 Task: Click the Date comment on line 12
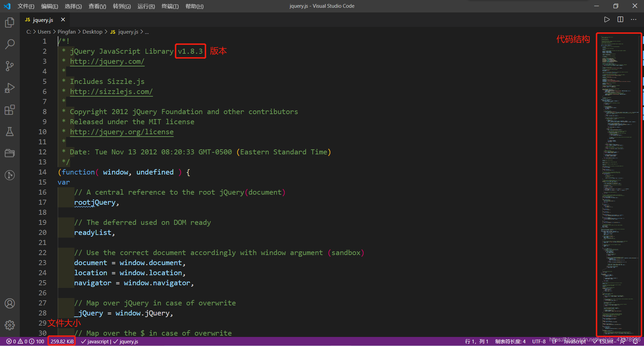click(x=200, y=152)
